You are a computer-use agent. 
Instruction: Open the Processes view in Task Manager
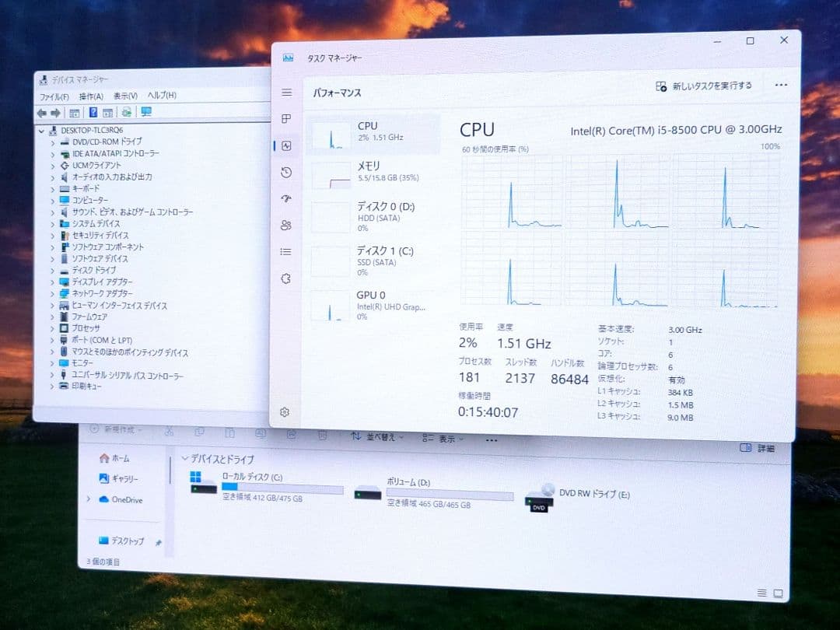tap(285, 120)
